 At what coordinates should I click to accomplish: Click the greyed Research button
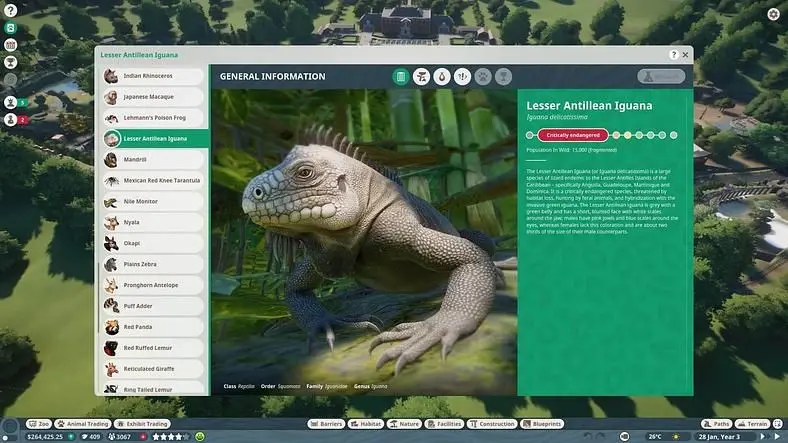[x=661, y=76]
